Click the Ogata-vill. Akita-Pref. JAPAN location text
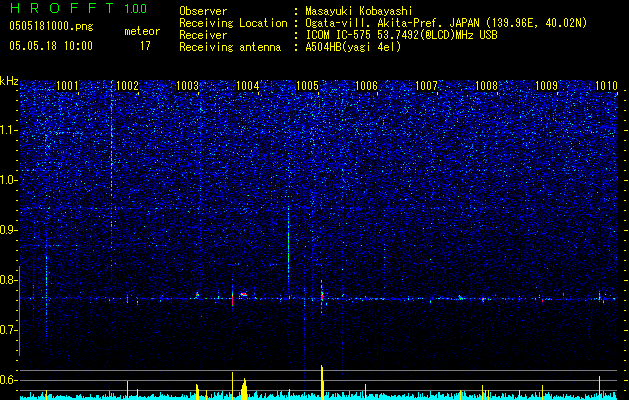629x400 pixels. 446,23
